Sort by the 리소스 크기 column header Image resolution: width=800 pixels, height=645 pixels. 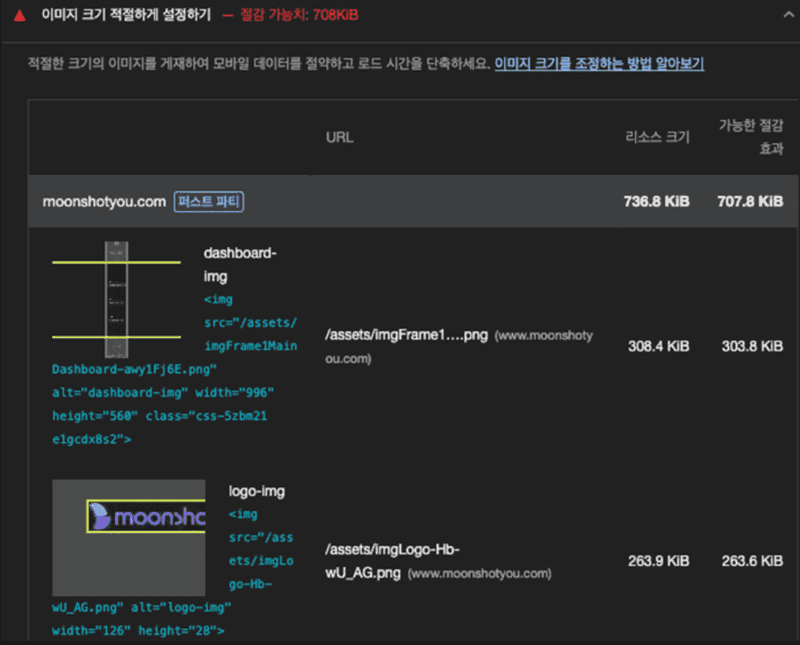tap(656, 137)
